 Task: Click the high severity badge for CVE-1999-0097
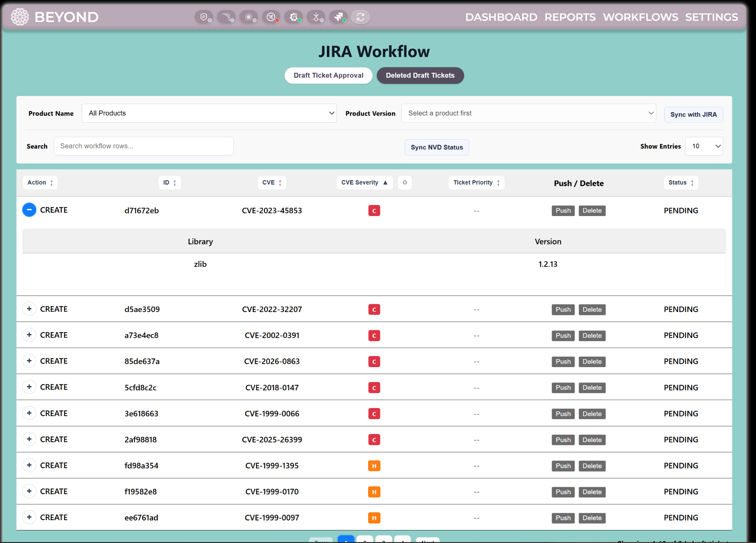click(x=374, y=518)
